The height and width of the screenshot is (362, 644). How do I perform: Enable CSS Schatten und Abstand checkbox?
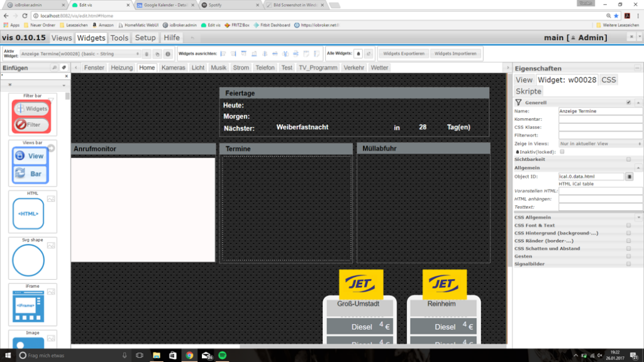[x=628, y=249]
